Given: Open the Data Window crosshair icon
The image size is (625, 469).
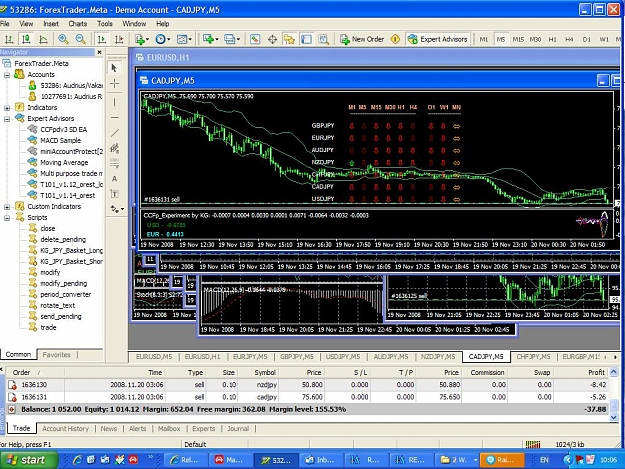Looking at the screenshot, I should pos(272,39).
